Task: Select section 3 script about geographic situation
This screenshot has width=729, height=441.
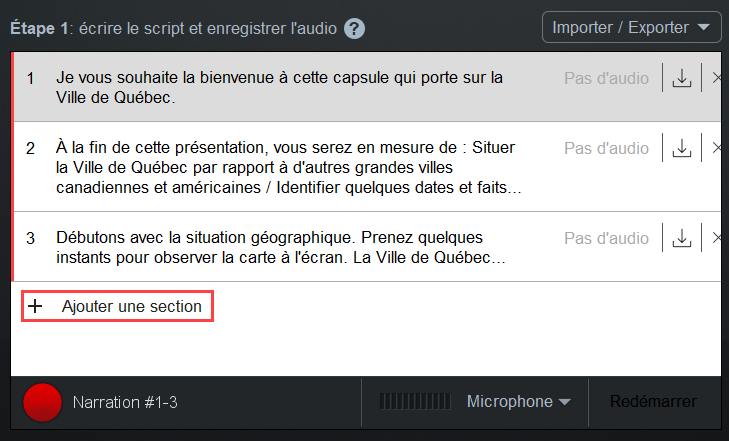Action: click(280, 247)
